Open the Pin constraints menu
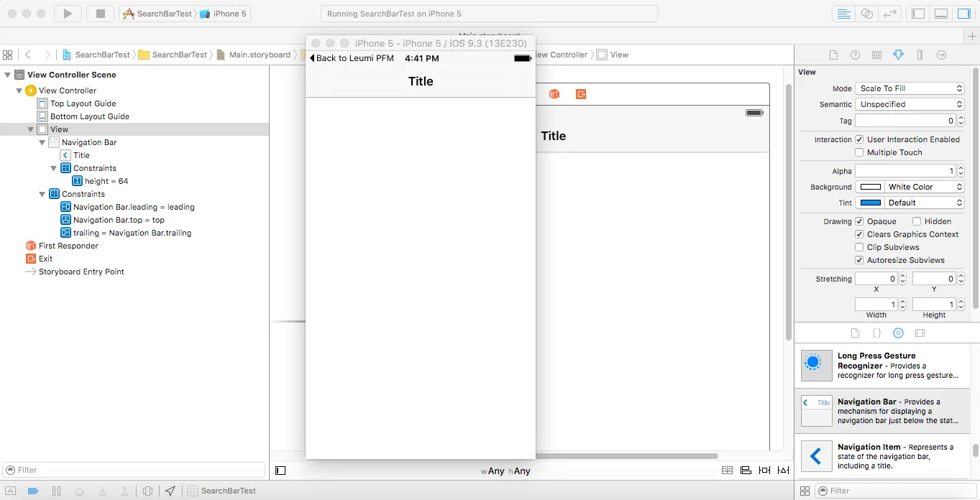The height and width of the screenshot is (500, 980). [764, 471]
